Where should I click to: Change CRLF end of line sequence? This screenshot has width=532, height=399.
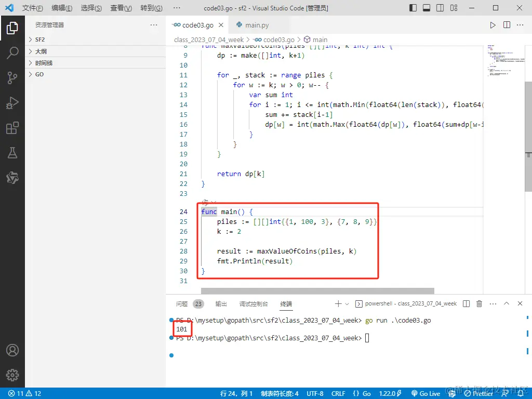tap(338, 394)
